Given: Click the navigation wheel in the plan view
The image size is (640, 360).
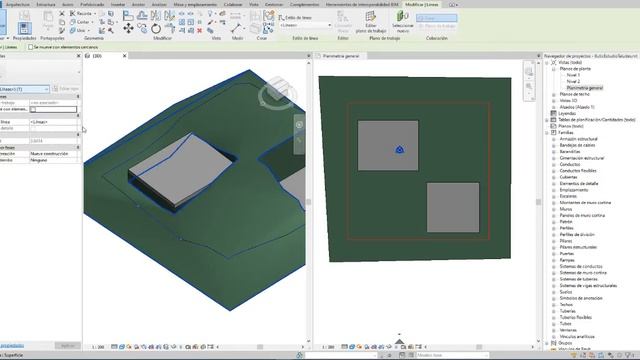Looking at the screenshot, I should point(529,72).
